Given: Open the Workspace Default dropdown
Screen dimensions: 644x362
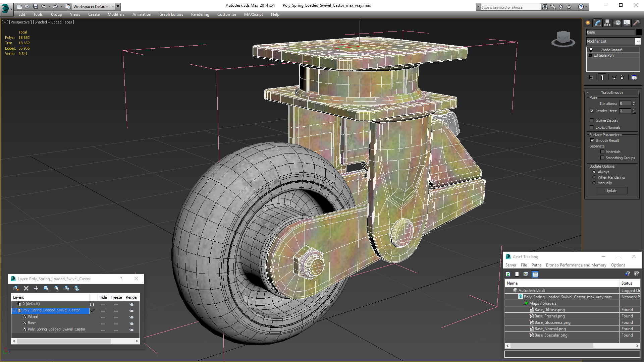Looking at the screenshot, I should click(94, 6).
